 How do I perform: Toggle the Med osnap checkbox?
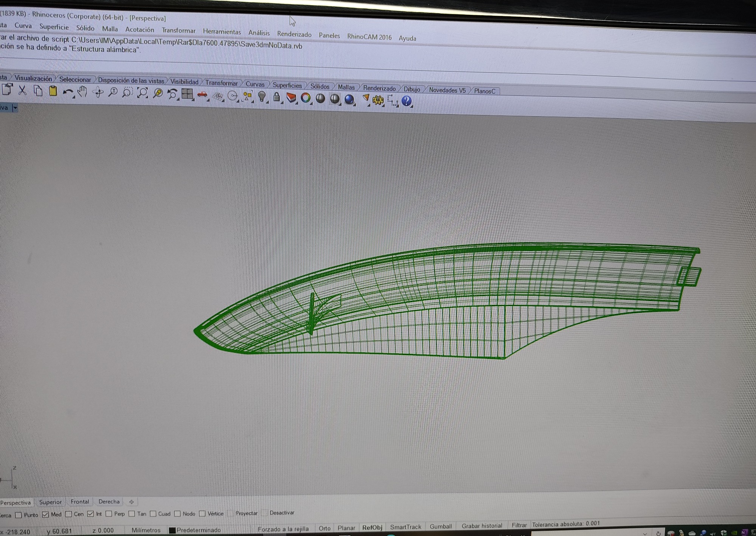(45, 514)
